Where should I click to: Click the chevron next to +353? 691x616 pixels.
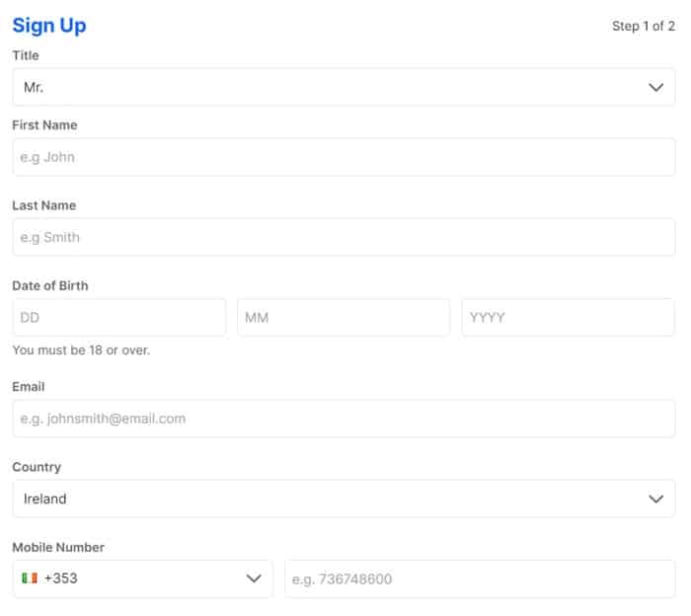254,578
